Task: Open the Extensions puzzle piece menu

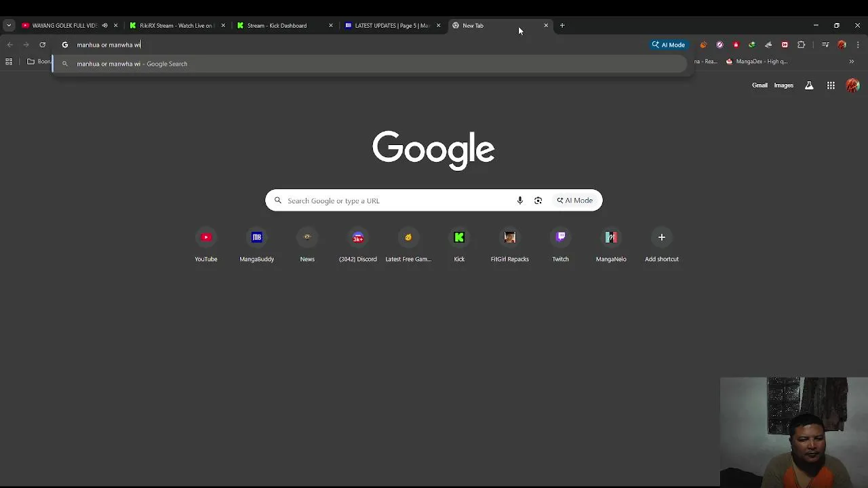Action: (x=802, y=45)
